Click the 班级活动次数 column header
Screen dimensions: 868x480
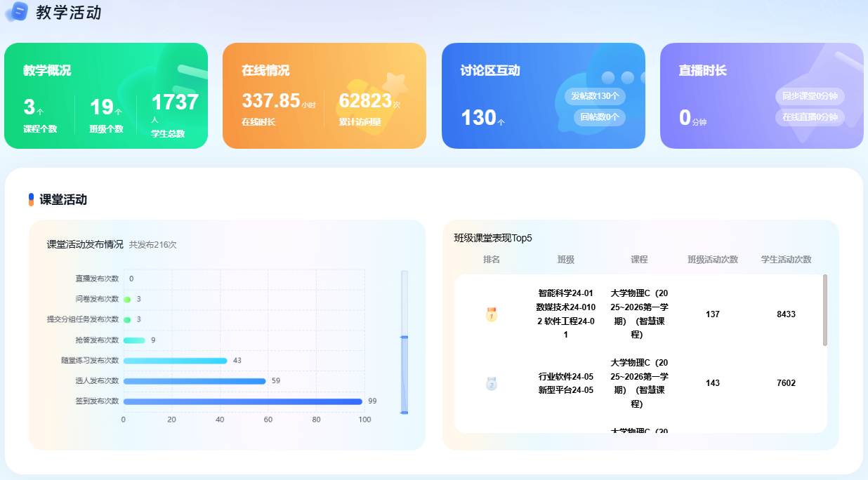coord(713,260)
